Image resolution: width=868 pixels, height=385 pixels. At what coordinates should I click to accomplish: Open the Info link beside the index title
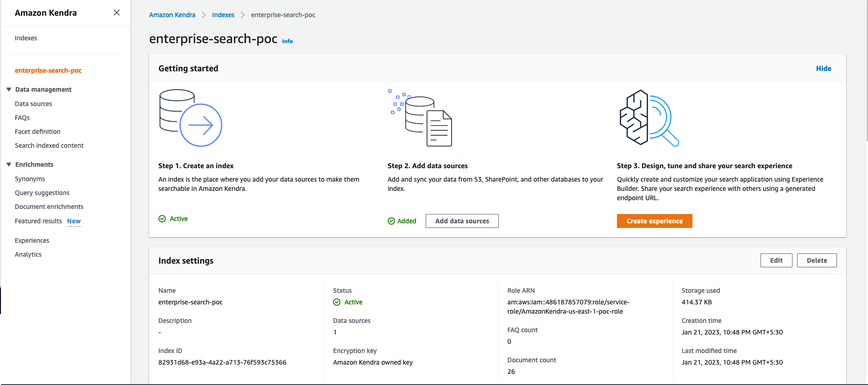point(288,41)
